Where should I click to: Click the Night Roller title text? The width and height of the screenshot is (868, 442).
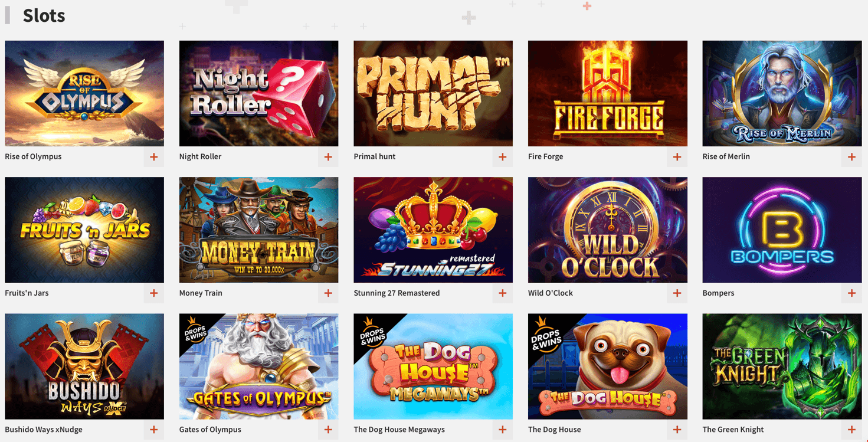200,157
